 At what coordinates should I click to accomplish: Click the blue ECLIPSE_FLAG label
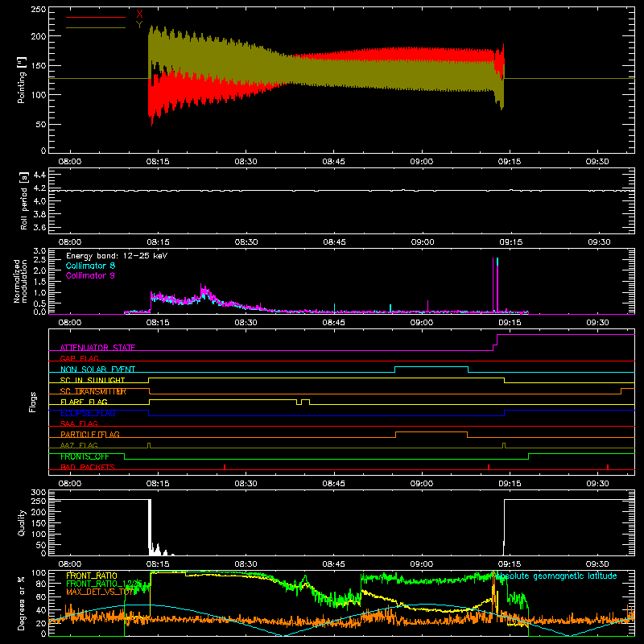pyautogui.click(x=88, y=413)
